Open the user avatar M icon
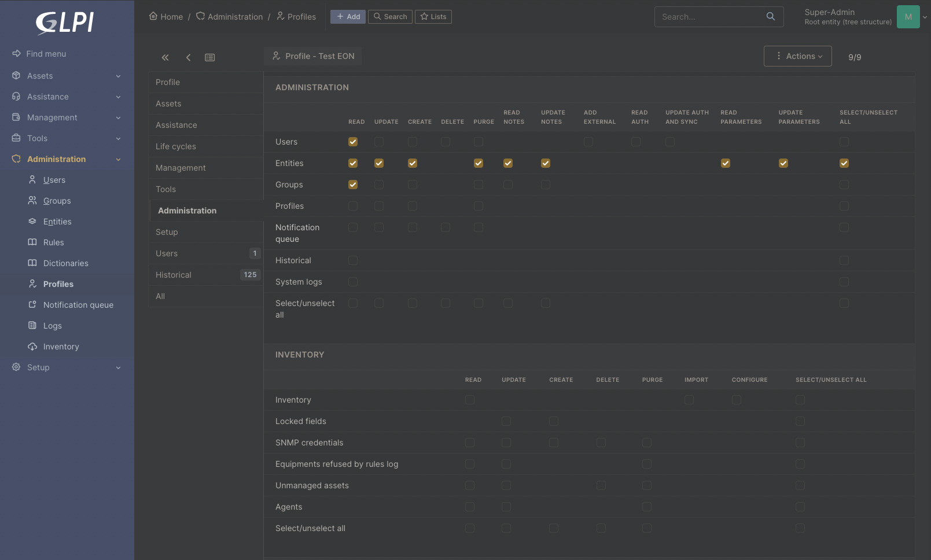The image size is (931, 560). click(x=908, y=17)
